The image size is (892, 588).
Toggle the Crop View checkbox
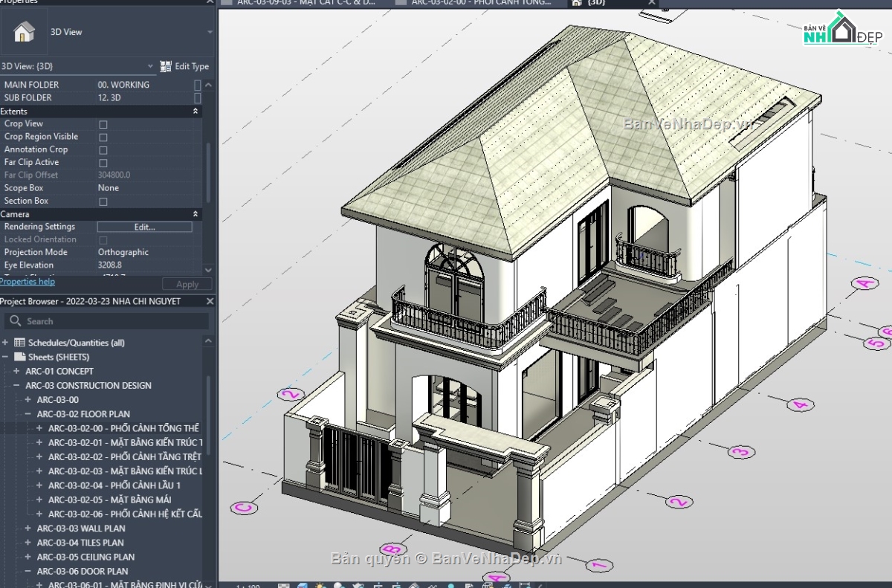[x=103, y=124]
